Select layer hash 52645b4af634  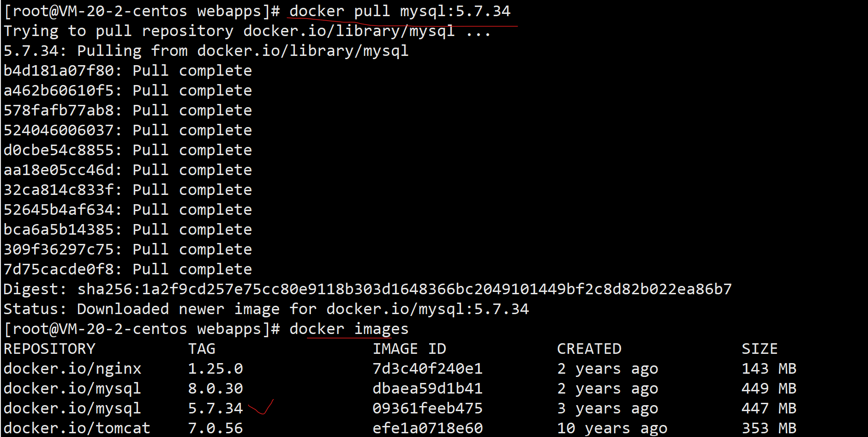pos(59,210)
